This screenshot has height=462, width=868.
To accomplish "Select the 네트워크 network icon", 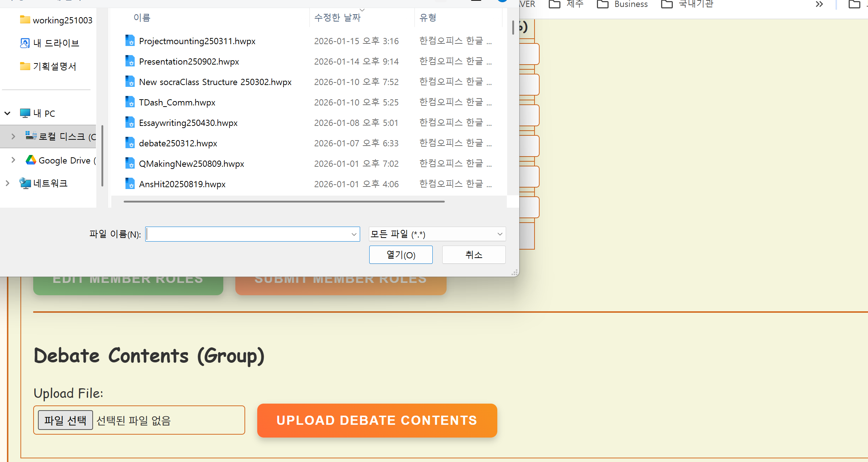I will (25, 183).
